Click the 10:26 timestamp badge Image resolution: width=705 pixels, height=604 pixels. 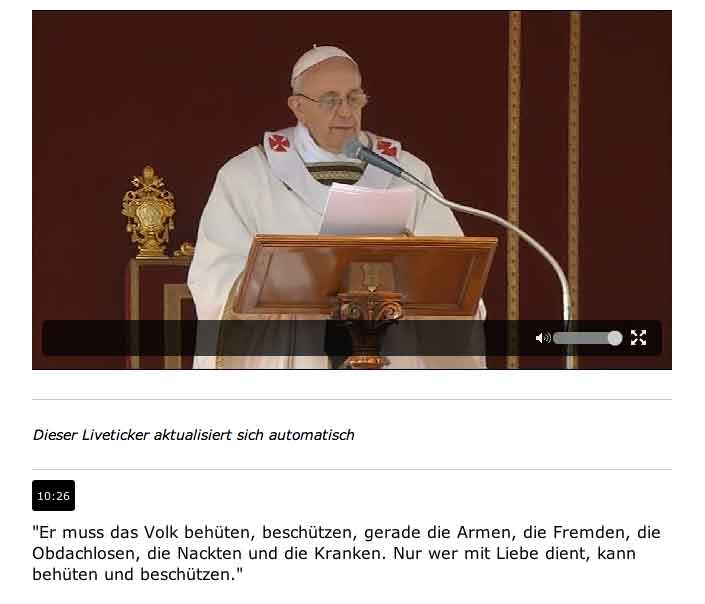(54, 496)
